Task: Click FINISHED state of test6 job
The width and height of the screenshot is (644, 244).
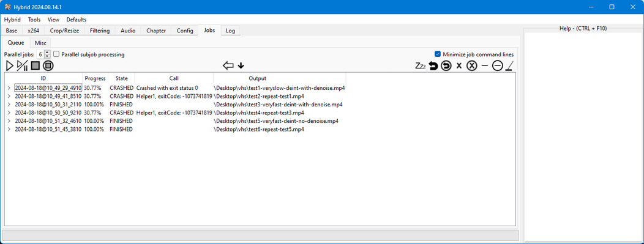Action: (121, 129)
